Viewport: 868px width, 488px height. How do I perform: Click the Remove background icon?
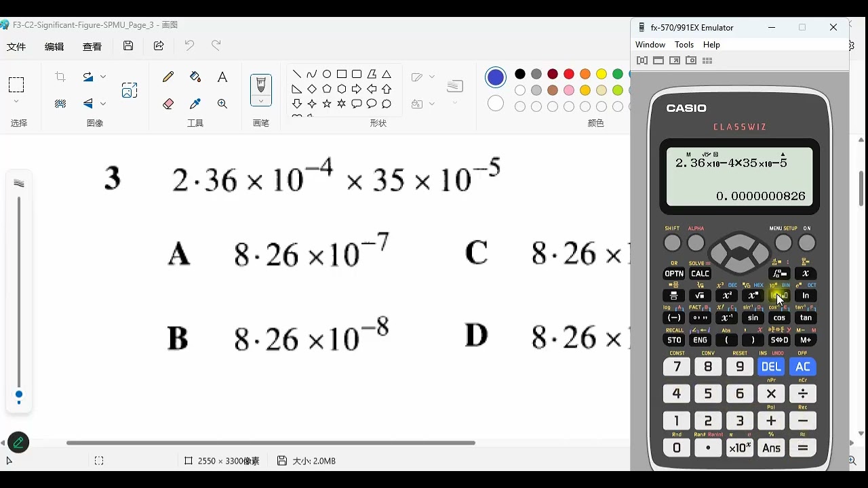(x=60, y=104)
